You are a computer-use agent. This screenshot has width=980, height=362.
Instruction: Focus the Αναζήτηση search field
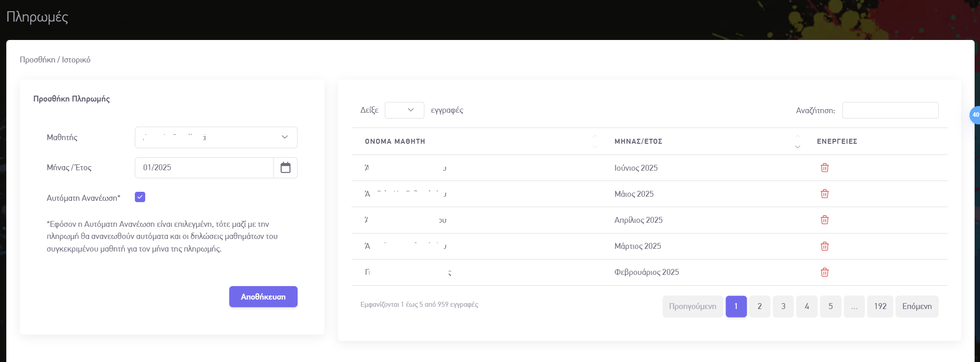(890, 110)
